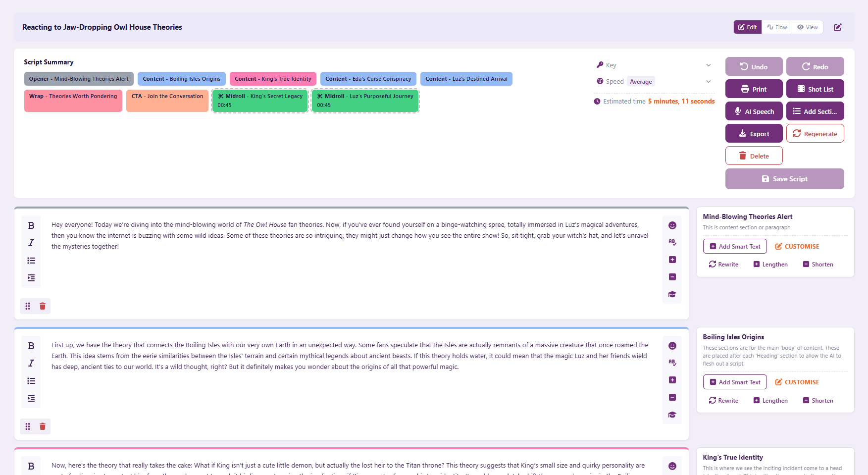Select Opener - Mind-Blowing Theories Alert chip

[x=79, y=79]
